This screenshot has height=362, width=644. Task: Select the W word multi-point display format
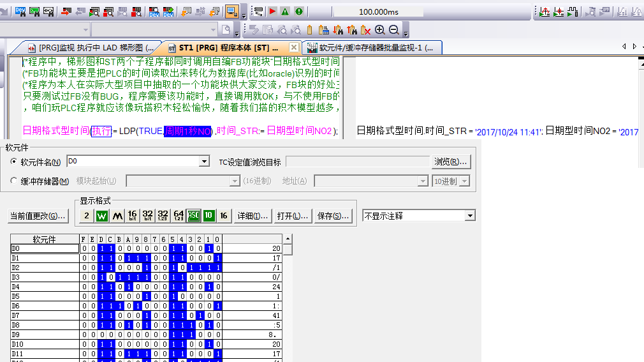102,216
